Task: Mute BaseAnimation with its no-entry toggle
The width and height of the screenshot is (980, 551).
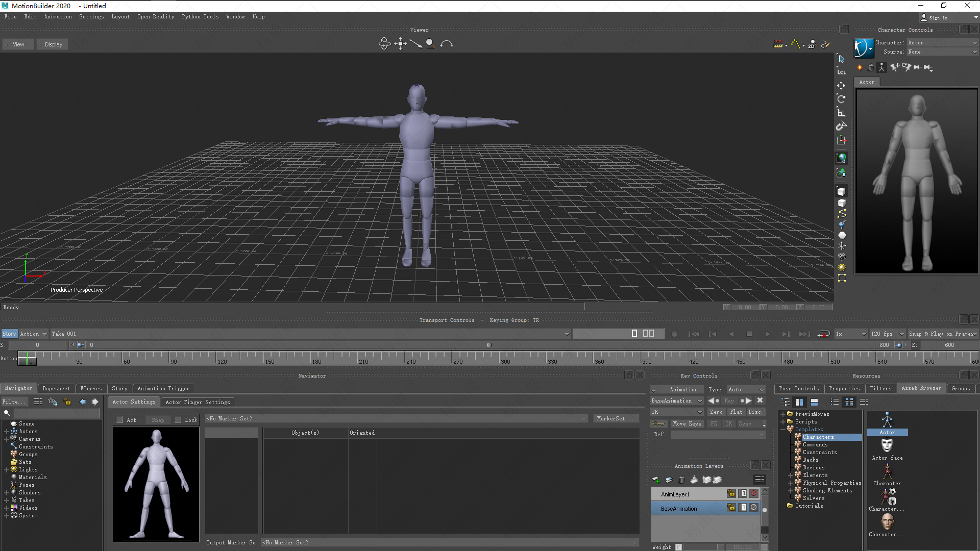Action: point(753,508)
